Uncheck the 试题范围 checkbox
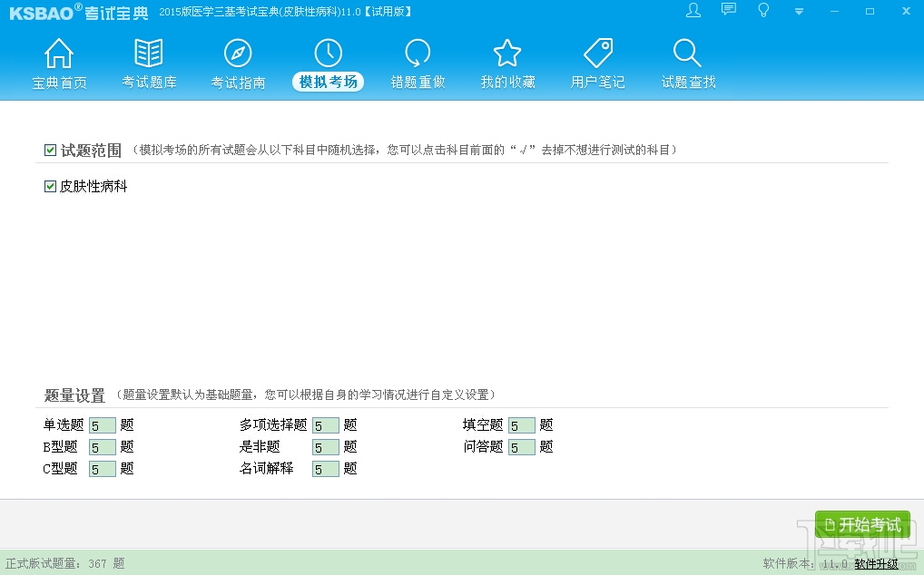Image resolution: width=924 pixels, height=575 pixels. 50,150
